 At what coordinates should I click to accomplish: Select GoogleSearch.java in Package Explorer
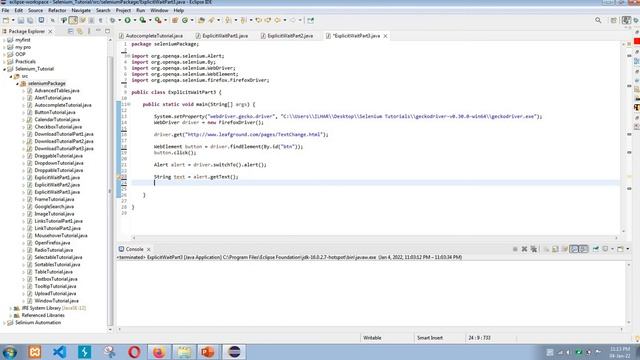click(x=54, y=207)
